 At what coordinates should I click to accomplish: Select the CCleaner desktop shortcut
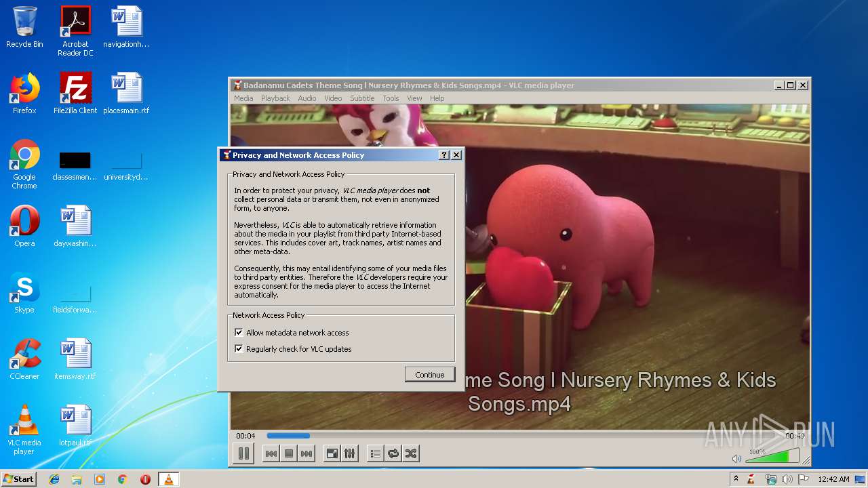[x=24, y=359]
